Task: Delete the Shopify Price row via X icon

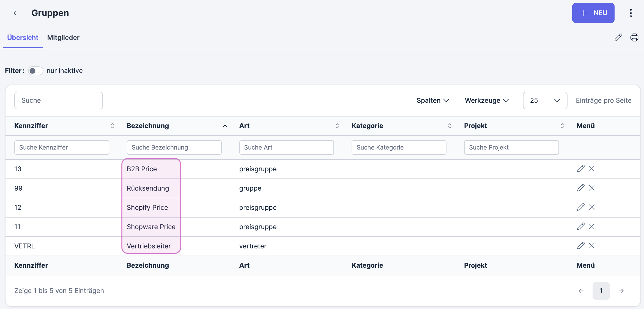Action: (x=592, y=207)
